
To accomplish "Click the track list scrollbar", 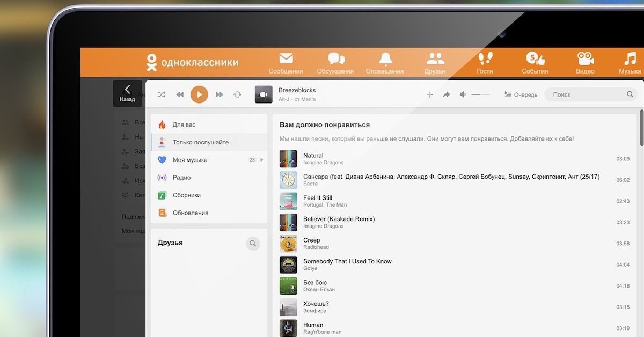I will coord(641,129).
